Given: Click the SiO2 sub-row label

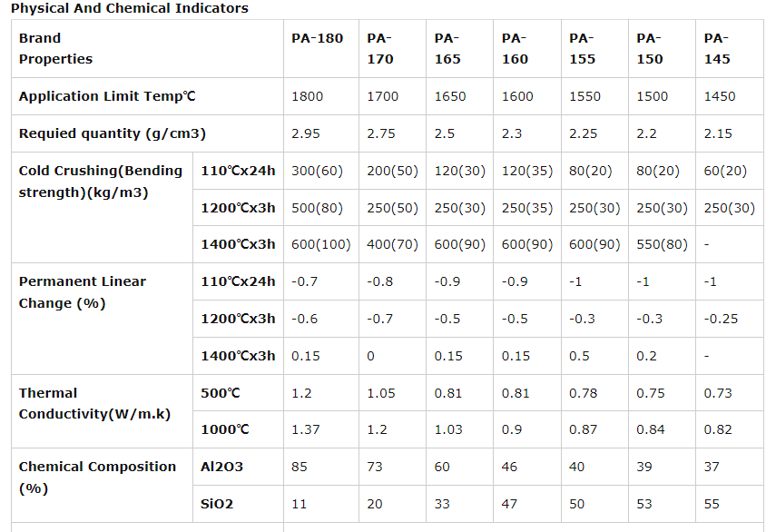Looking at the screenshot, I should pos(216,504).
